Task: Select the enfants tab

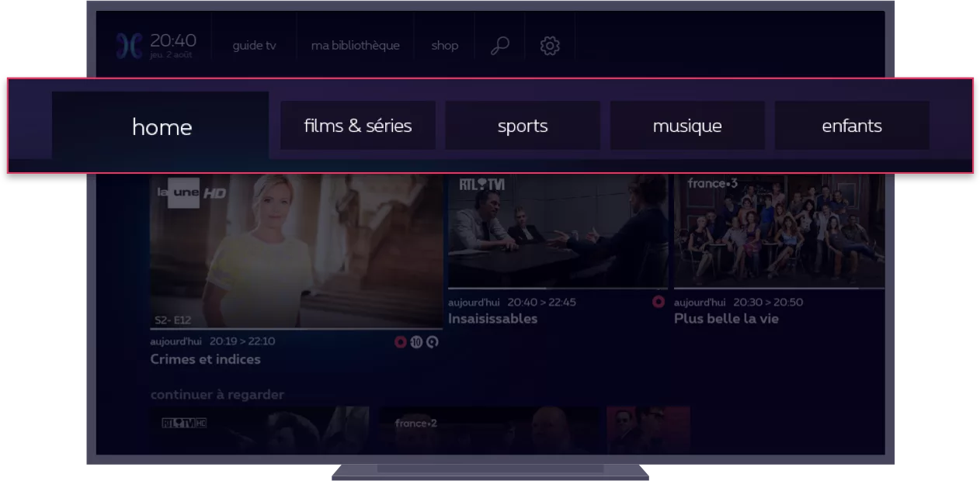Action: (852, 126)
